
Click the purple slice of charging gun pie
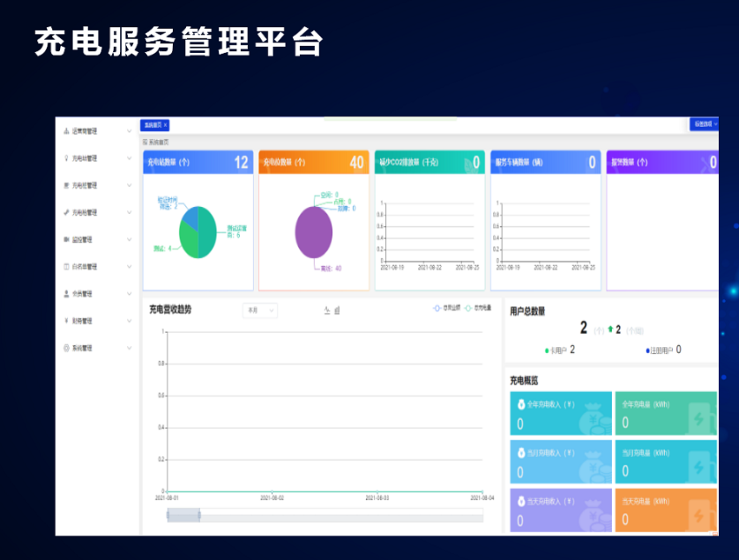[x=314, y=232]
